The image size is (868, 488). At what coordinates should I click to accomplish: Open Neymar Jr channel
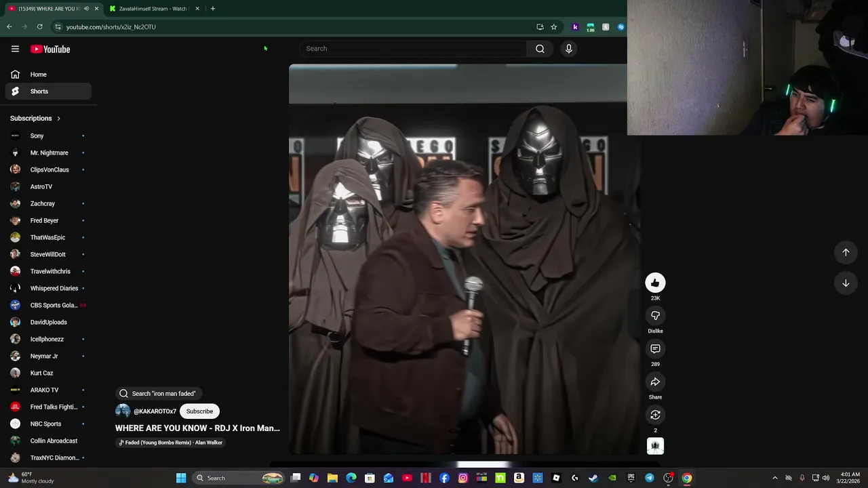click(x=48, y=356)
